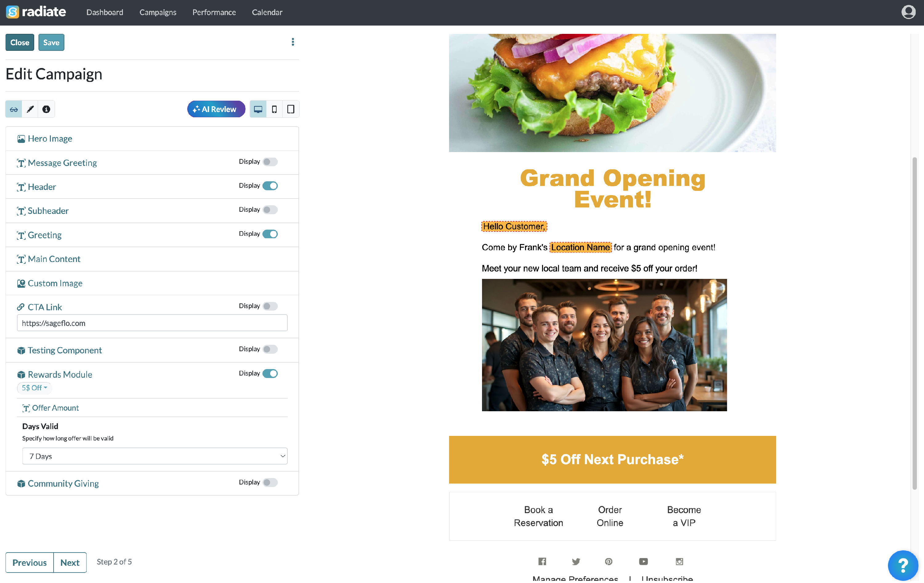Switch to tablet preview icon

point(291,109)
